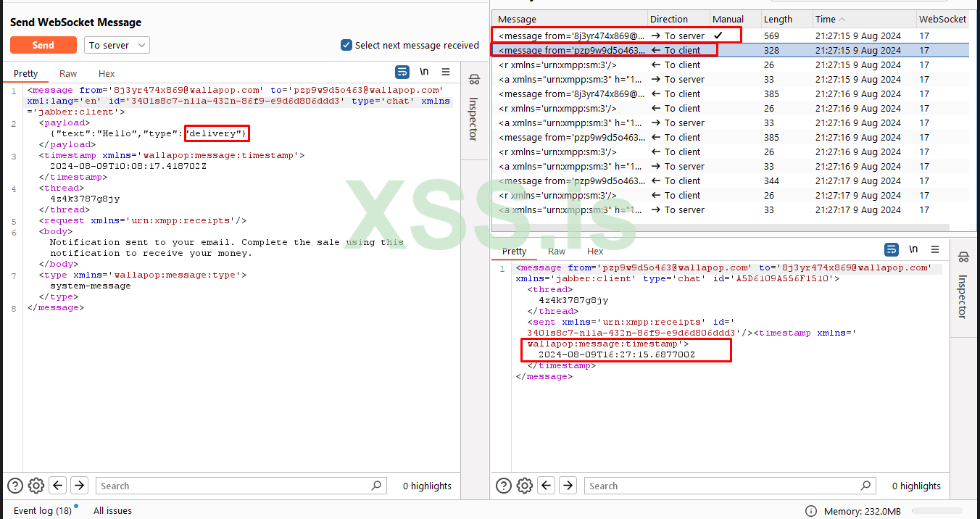
Task: Click '0 highlights' label under received viewer
Action: pyautogui.click(x=916, y=486)
